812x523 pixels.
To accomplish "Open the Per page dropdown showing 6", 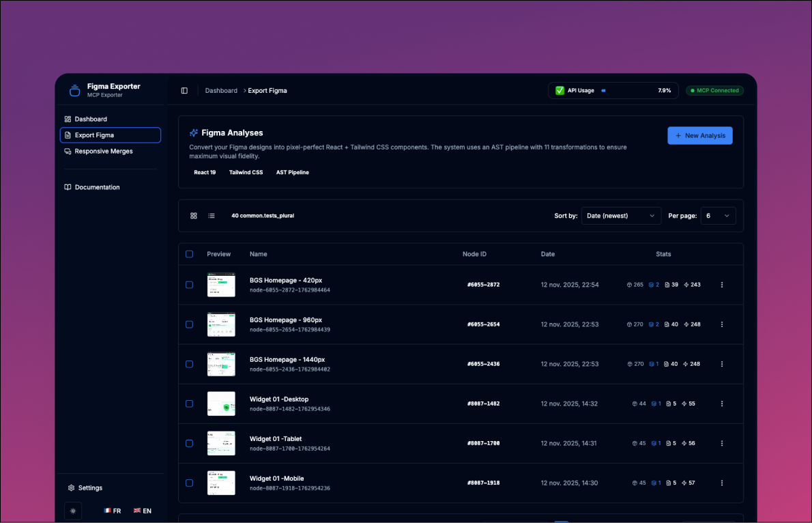I will tap(718, 216).
